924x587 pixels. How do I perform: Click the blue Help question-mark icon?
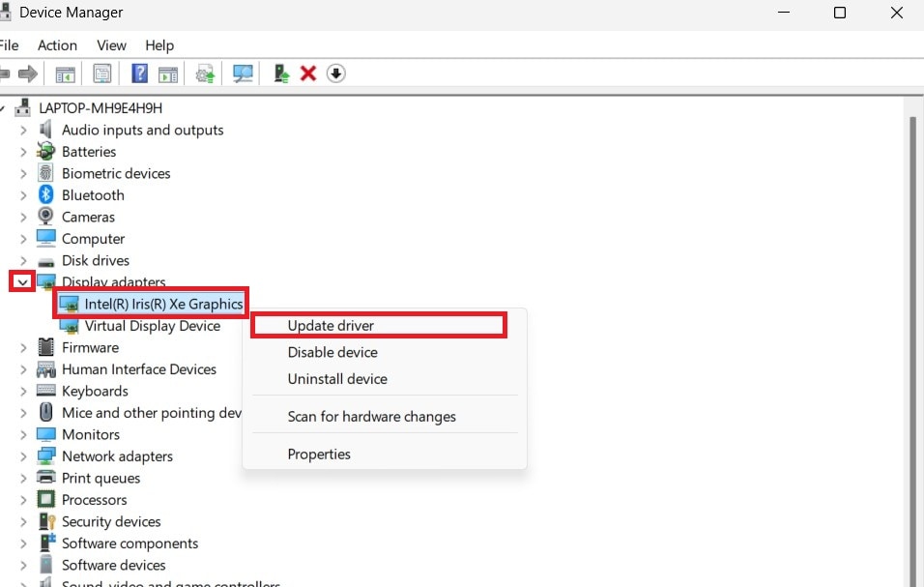[139, 73]
